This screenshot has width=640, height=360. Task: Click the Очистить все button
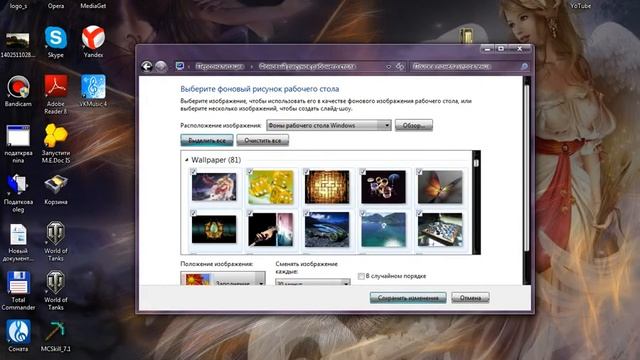262,140
